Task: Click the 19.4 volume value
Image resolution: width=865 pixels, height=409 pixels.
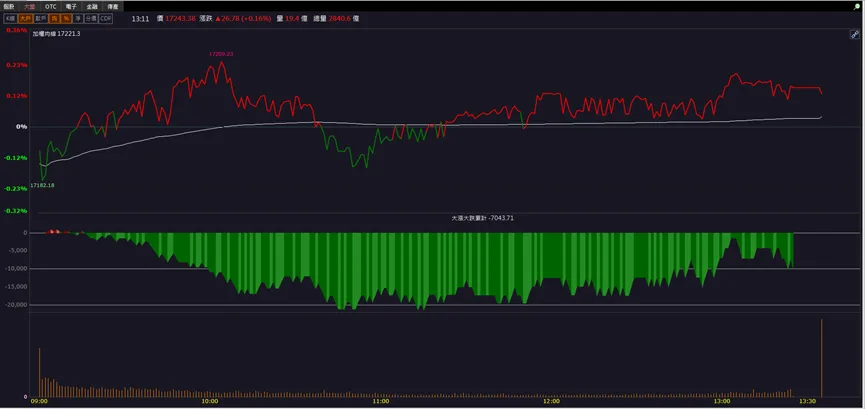Action: point(292,19)
